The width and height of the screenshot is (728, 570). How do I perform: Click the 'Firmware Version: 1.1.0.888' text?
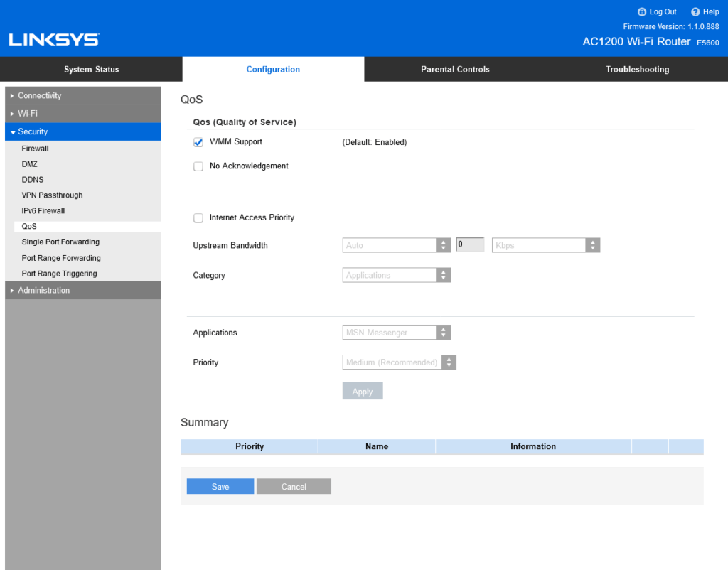671,27
